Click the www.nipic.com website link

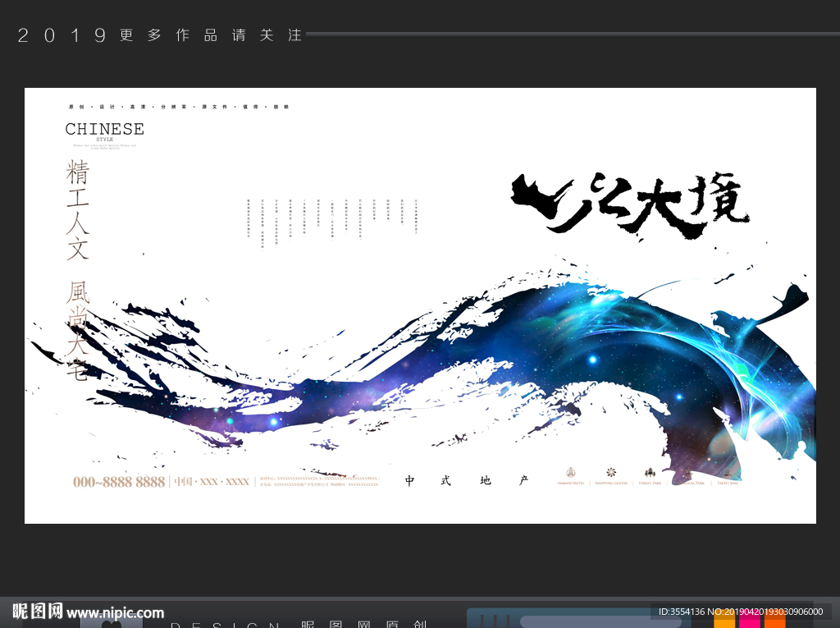115,612
